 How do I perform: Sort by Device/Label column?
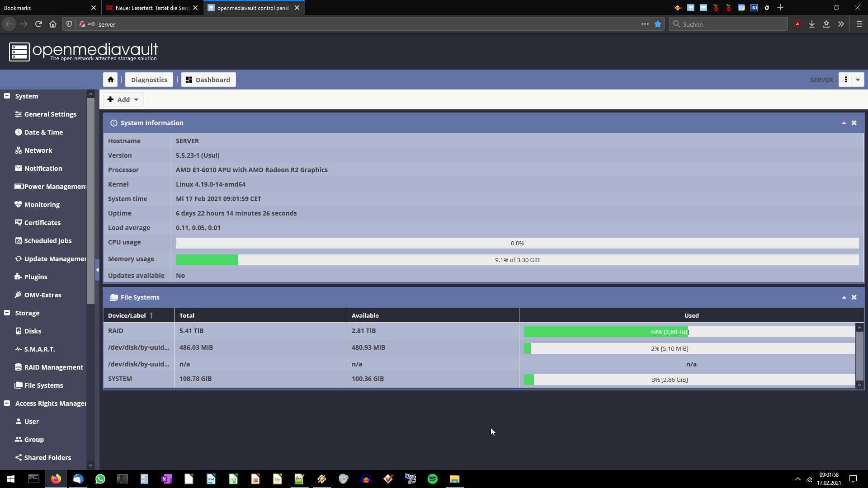pyautogui.click(x=139, y=315)
